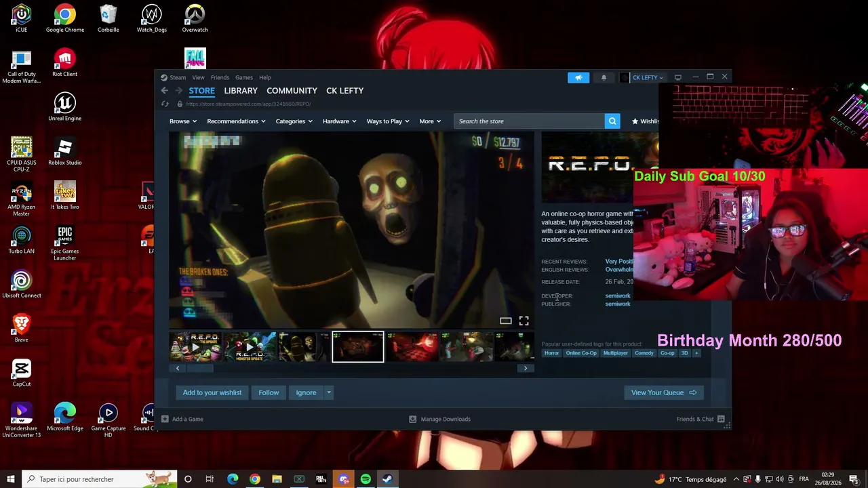Click the Multiplayer tag
Viewport: 868px width, 488px height.
click(x=616, y=353)
